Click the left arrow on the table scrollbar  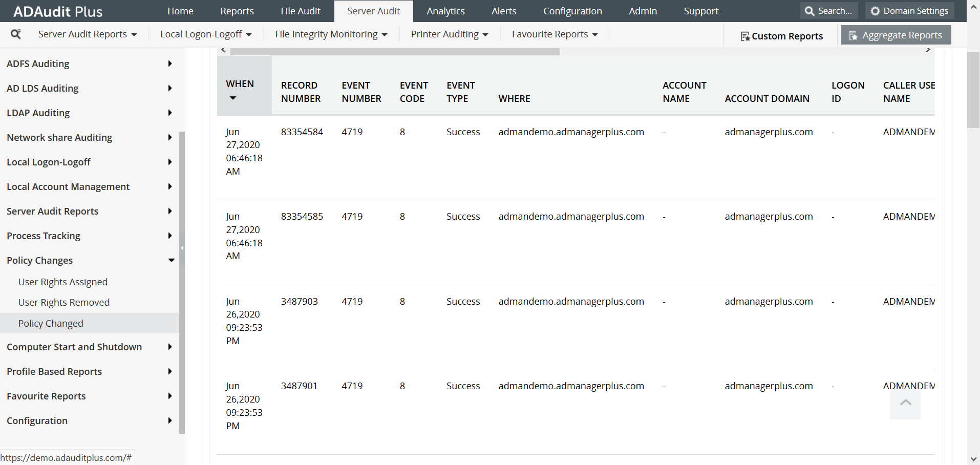coord(223,49)
